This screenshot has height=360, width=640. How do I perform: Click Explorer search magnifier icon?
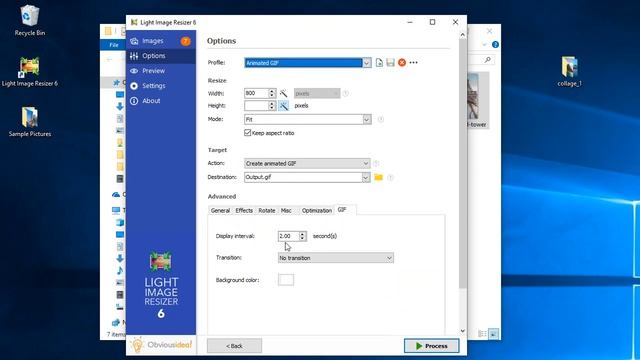[487, 60]
